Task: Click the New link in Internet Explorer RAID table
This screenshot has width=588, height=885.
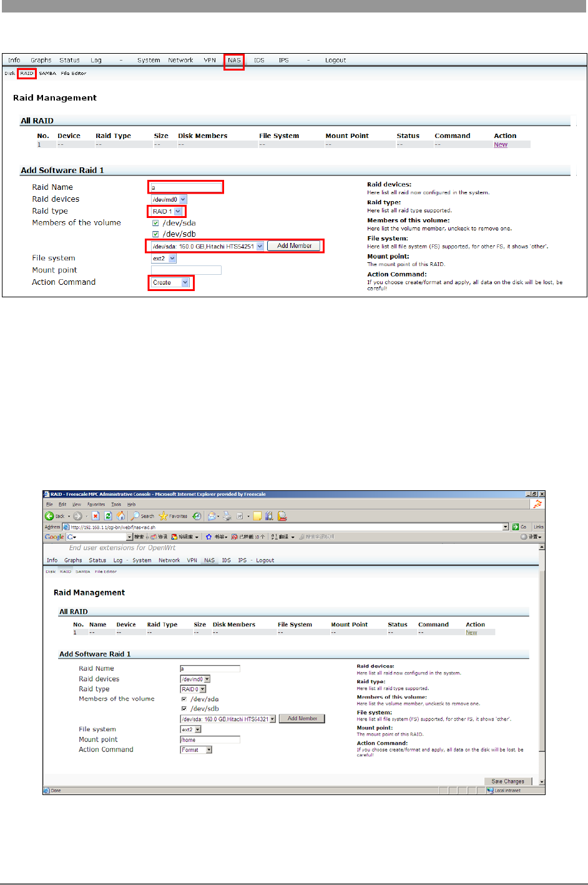Action: (471, 633)
